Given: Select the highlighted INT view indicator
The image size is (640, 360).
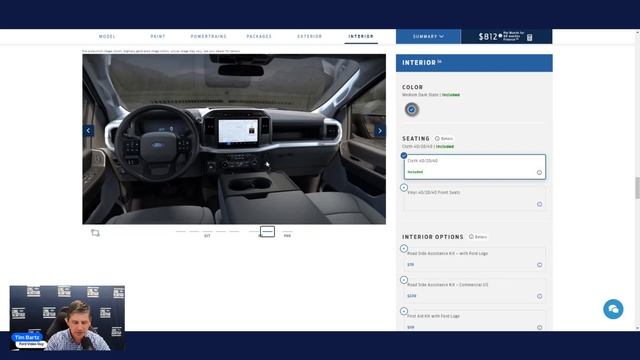Looking at the screenshot, I should coord(267,231).
